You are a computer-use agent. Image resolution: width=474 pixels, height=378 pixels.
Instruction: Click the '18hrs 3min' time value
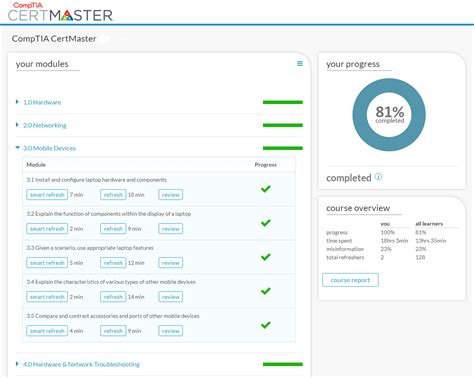394,241
